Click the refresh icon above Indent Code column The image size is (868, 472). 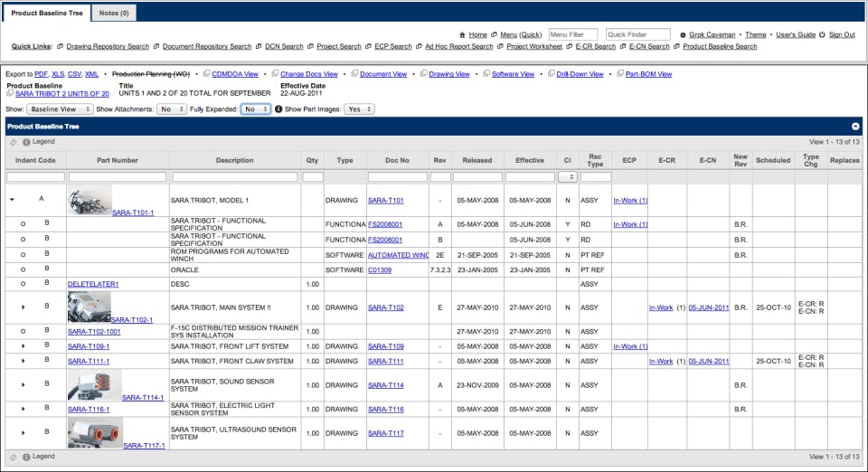click(14, 142)
